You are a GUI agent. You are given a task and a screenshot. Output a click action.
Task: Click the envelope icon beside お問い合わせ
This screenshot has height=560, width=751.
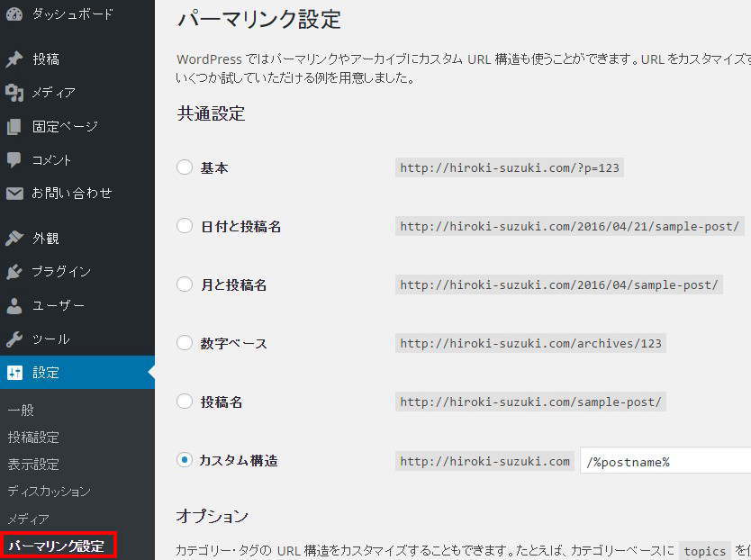click(x=14, y=194)
